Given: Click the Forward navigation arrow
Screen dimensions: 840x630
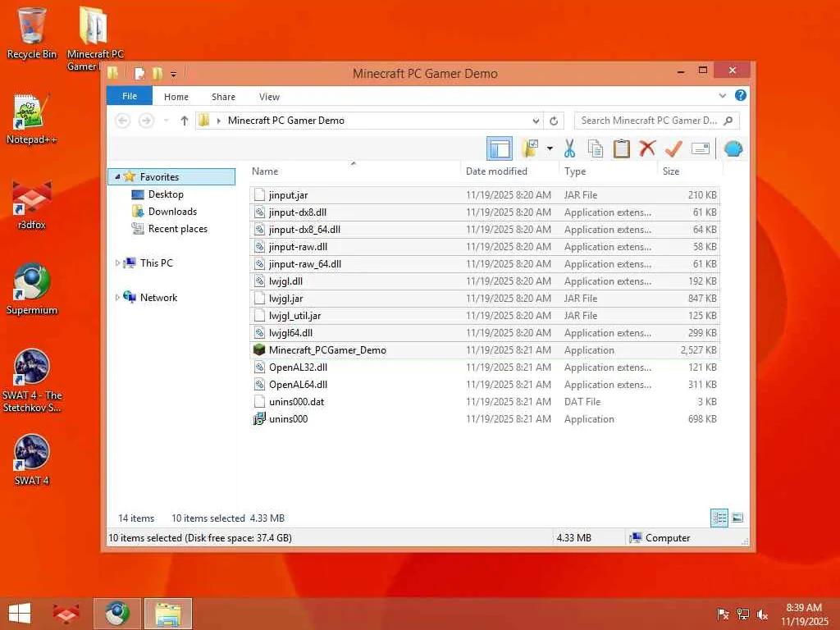Looking at the screenshot, I should point(146,121).
